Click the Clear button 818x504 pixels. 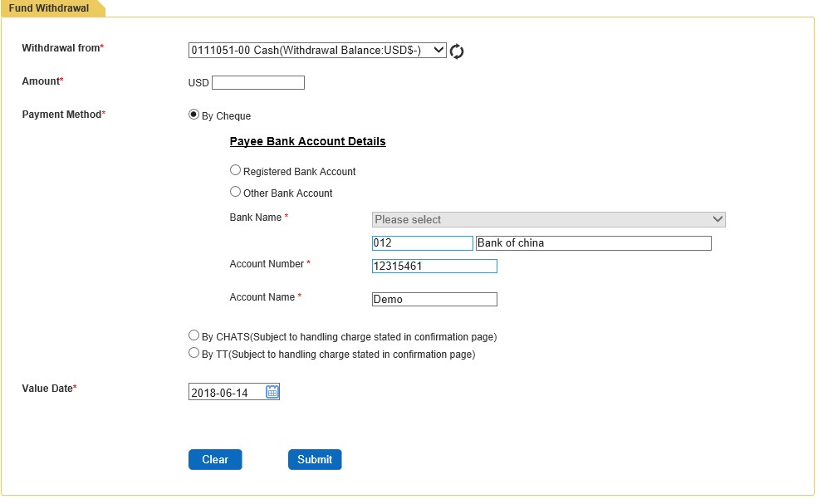215,460
